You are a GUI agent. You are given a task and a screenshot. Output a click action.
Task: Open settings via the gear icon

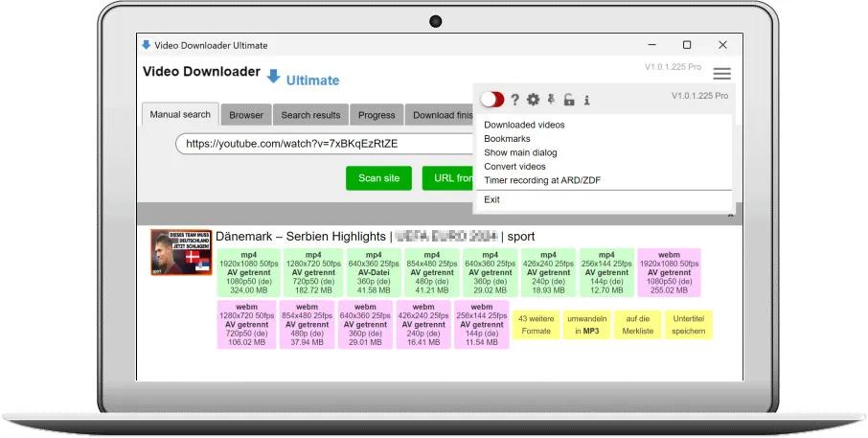pos(533,100)
